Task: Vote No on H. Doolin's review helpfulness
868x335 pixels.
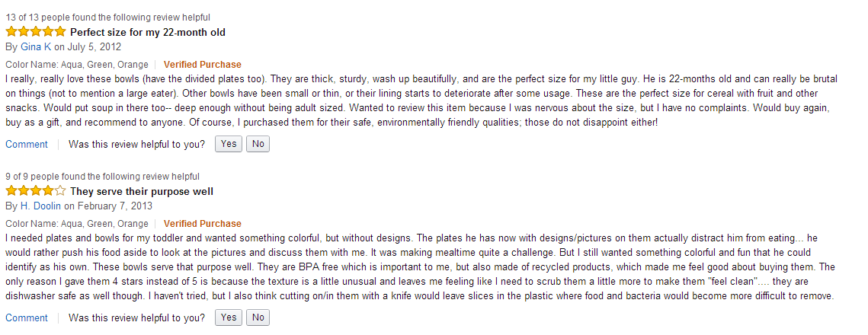Action: pyautogui.click(x=258, y=317)
